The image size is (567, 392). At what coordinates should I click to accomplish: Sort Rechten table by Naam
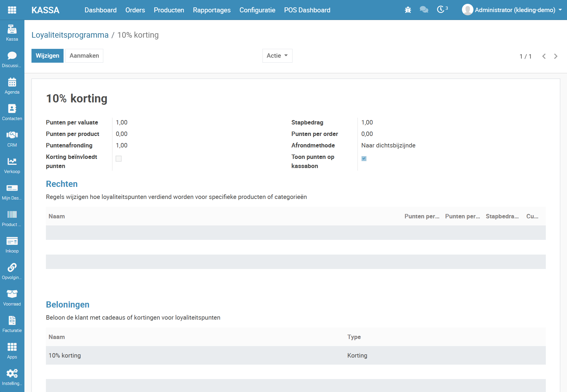(57, 216)
